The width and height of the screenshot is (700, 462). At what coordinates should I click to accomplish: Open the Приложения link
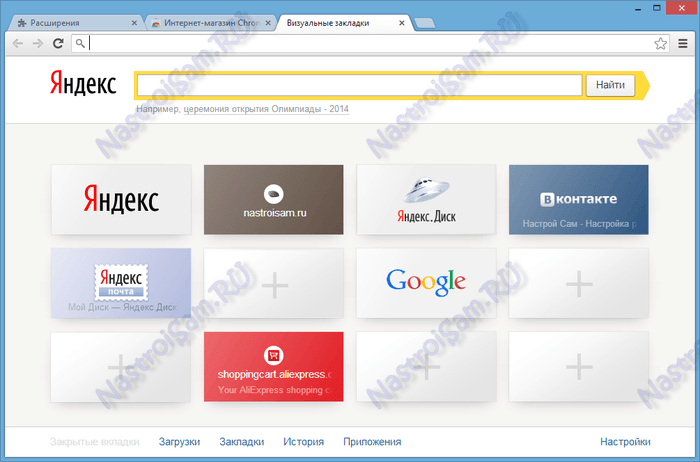point(372,442)
